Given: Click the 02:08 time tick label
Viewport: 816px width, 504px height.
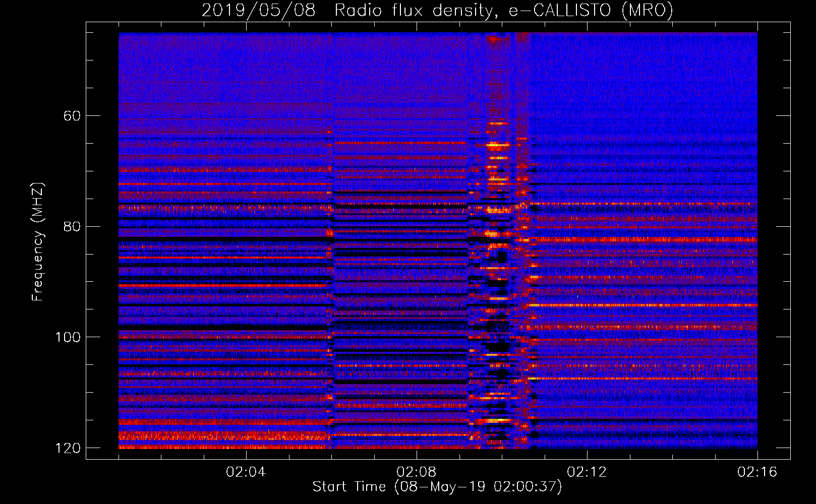Looking at the screenshot, I should coord(416,472).
